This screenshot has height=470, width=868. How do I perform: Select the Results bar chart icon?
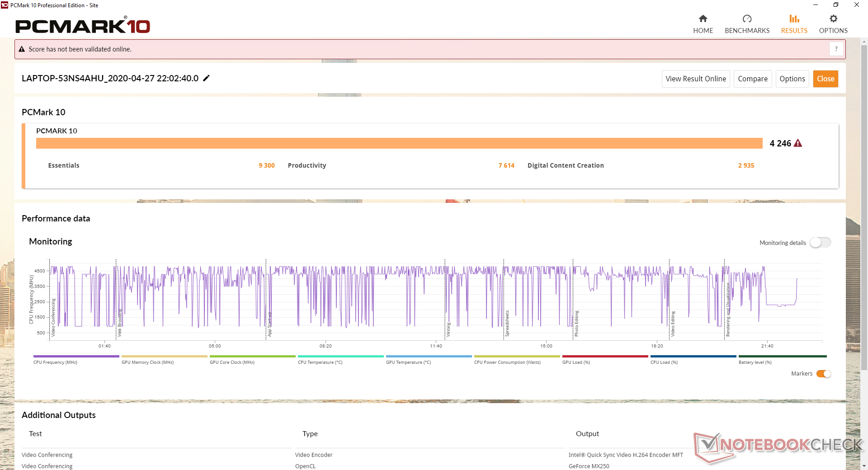tap(794, 19)
